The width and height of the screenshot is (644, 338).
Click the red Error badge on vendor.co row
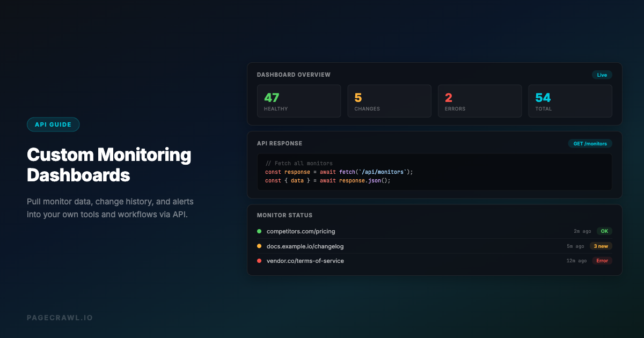click(x=602, y=261)
